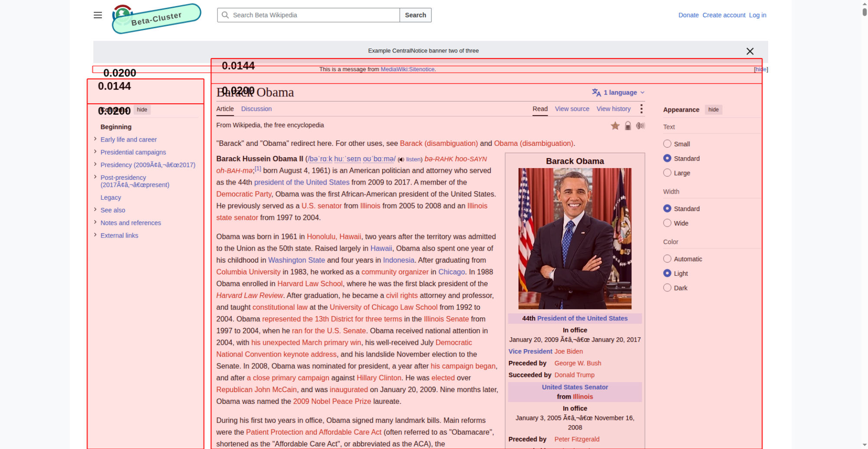
Task: Select Small text size
Action: [x=667, y=144]
